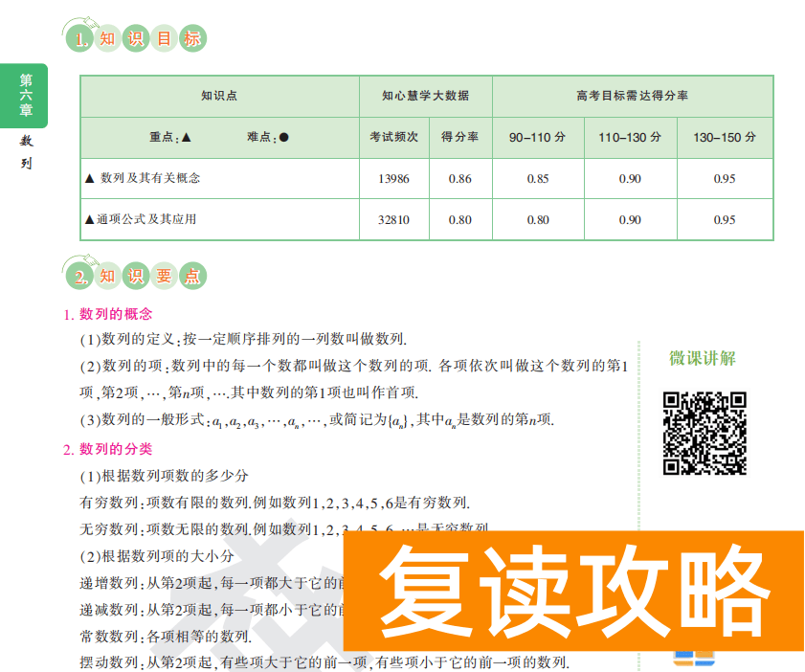Click the 0.86 得分率 value cell
The width and height of the screenshot is (805, 672).
coord(459,178)
